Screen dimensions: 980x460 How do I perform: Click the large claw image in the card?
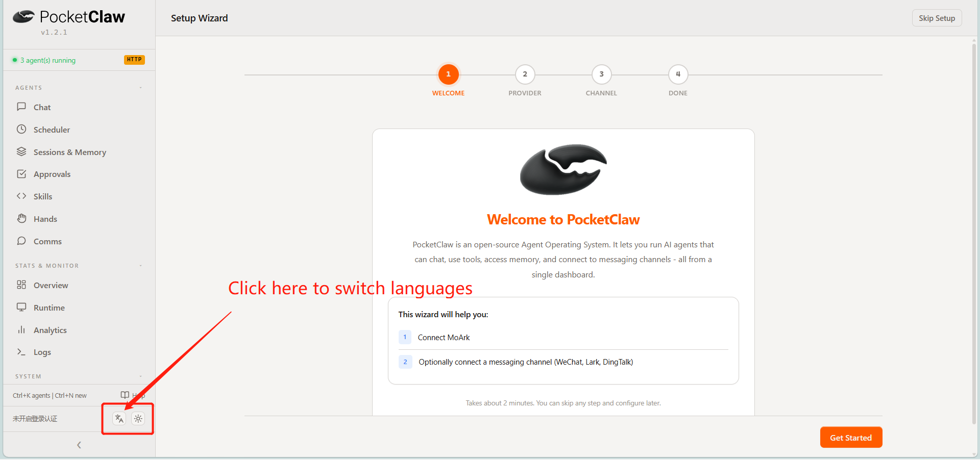[x=563, y=170]
